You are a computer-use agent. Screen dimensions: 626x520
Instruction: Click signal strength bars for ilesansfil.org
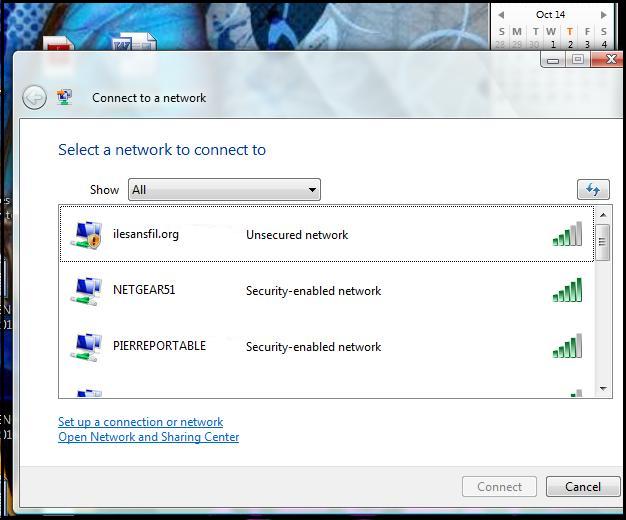[x=567, y=235]
